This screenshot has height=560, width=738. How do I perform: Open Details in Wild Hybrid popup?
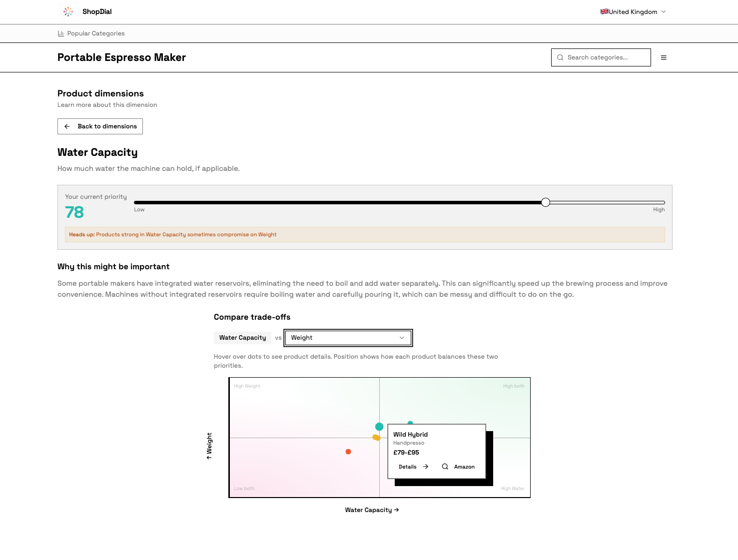tap(414, 467)
